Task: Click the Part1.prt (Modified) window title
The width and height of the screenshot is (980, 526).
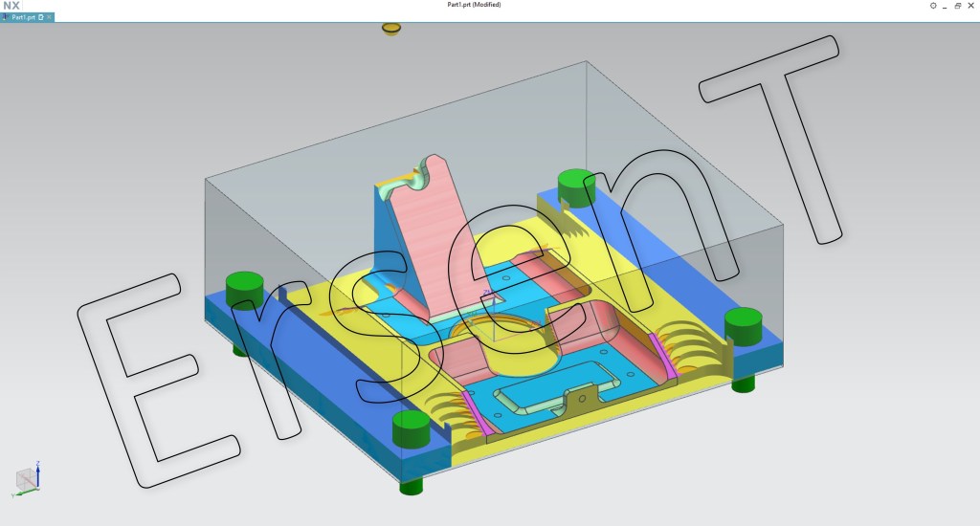Action: click(x=474, y=5)
